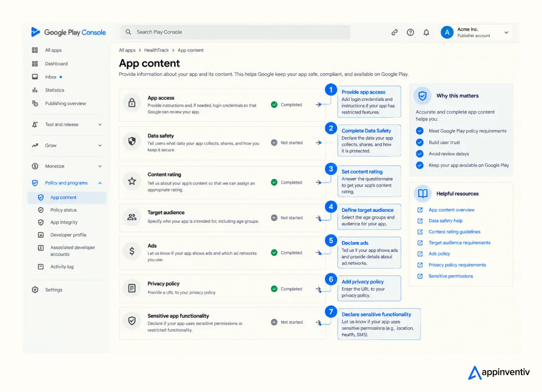This screenshot has height=392, width=542.
Task: Expand the Test and release section chevron
Action: coord(100,124)
